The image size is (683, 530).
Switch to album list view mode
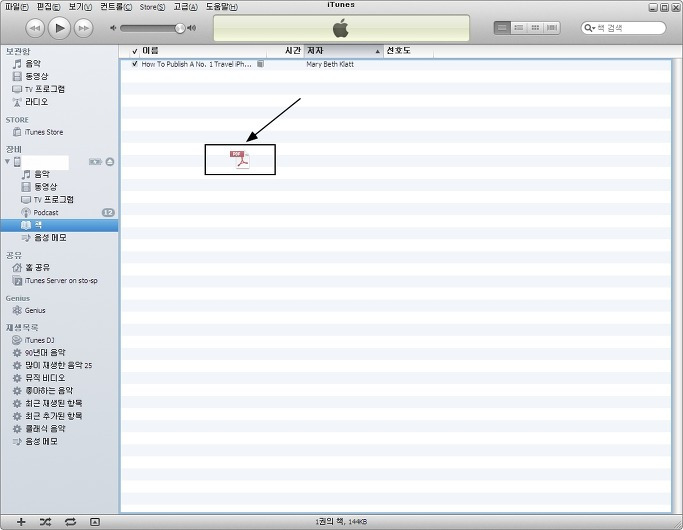[518, 28]
